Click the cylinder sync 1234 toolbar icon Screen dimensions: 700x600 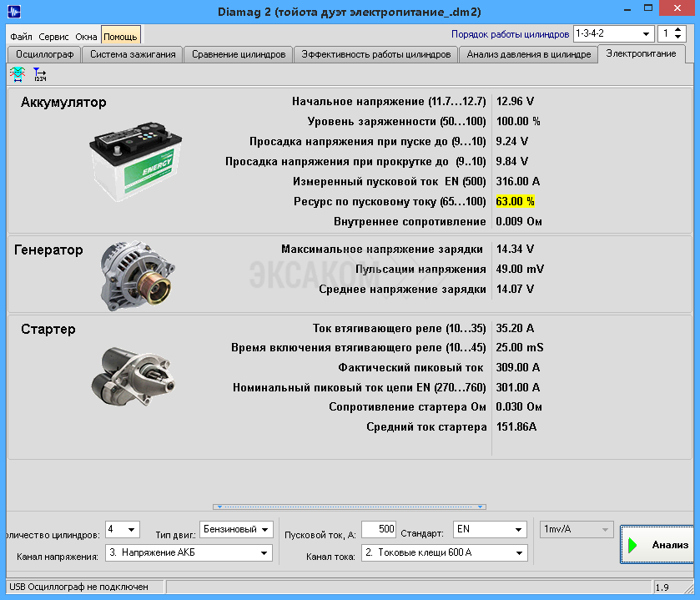click(40, 74)
